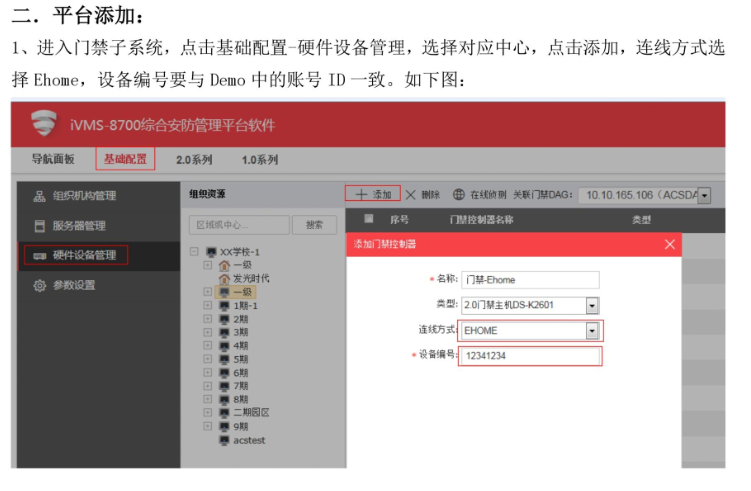Open the 关联门禁DAG dropdown
This screenshot has height=491, width=751.
(x=704, y=195)
